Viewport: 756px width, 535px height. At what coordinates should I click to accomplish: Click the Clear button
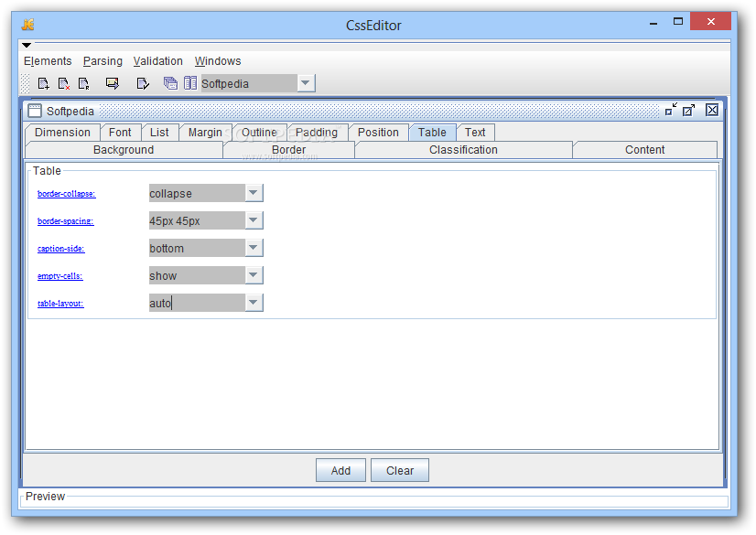tap(400, 470)
